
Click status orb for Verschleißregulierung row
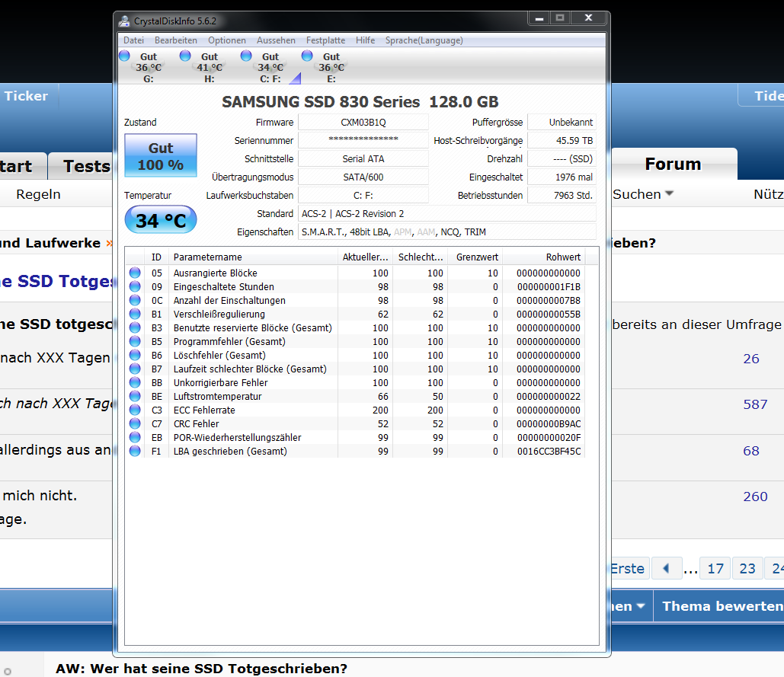click(135, 314)
